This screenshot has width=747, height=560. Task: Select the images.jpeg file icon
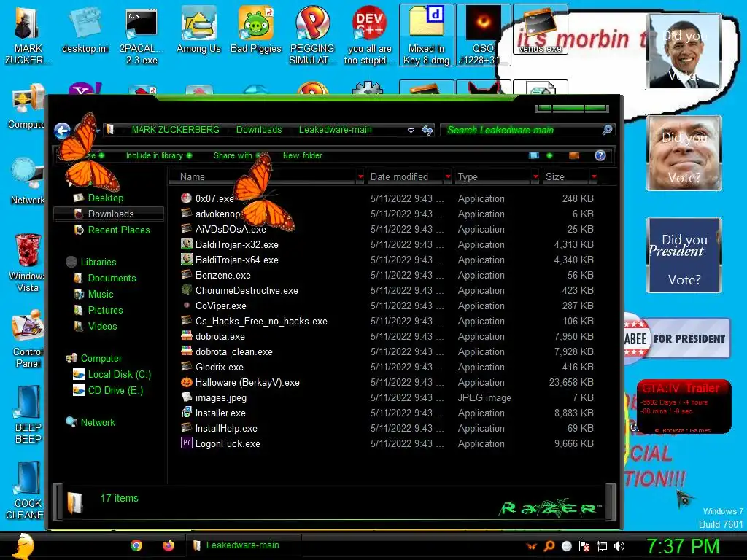coord(186,397)
